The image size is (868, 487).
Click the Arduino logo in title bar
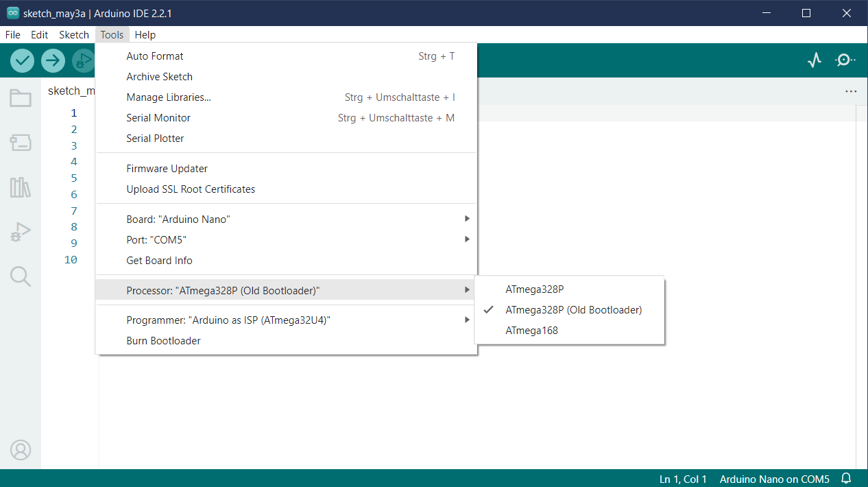click(12, 12)
